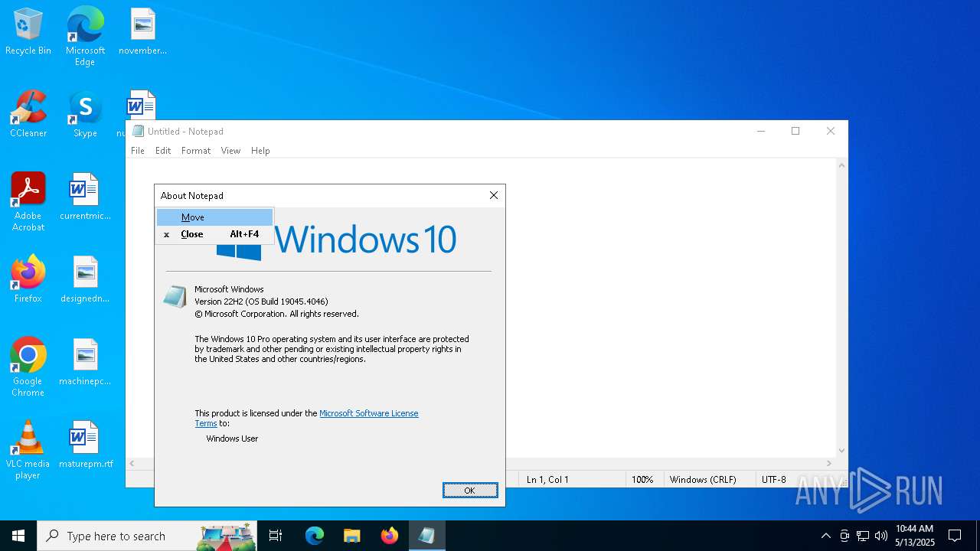Open CCleaner desktop shortcut
This screenshot has height=551, width=980.
click(x=28, y=115)
